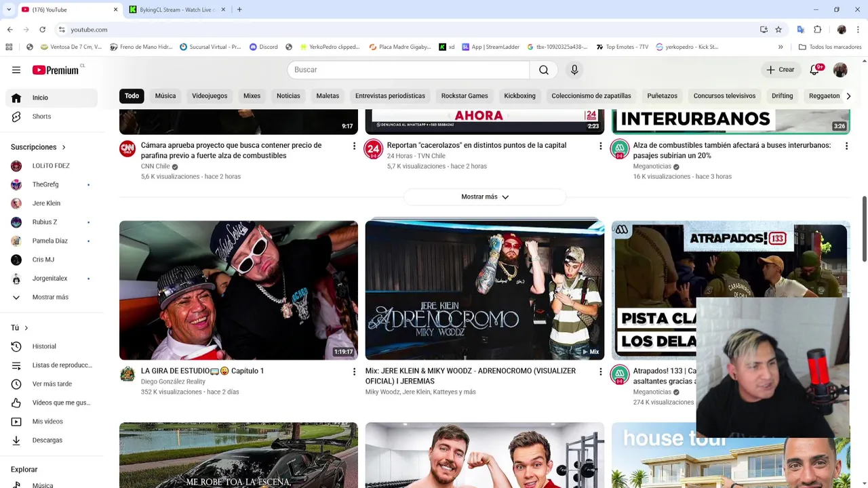Screen dimensions: 868x488
Task: Open 24 Horas channel avatar
Action: click(x=373, y=149)
